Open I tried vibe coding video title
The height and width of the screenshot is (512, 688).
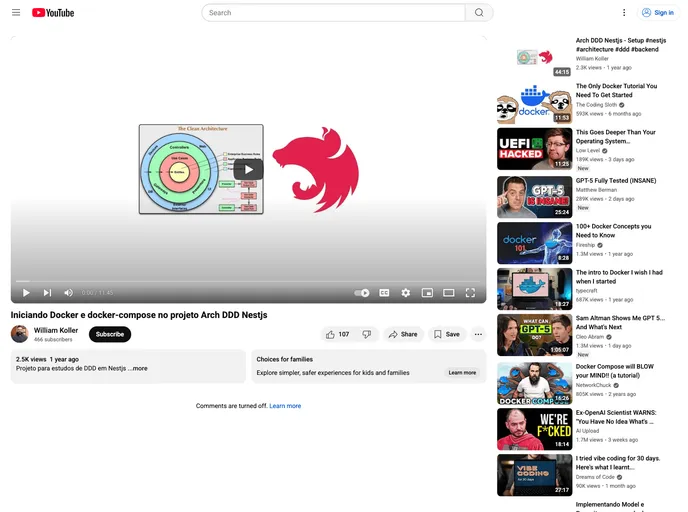[x=618, y=462]
